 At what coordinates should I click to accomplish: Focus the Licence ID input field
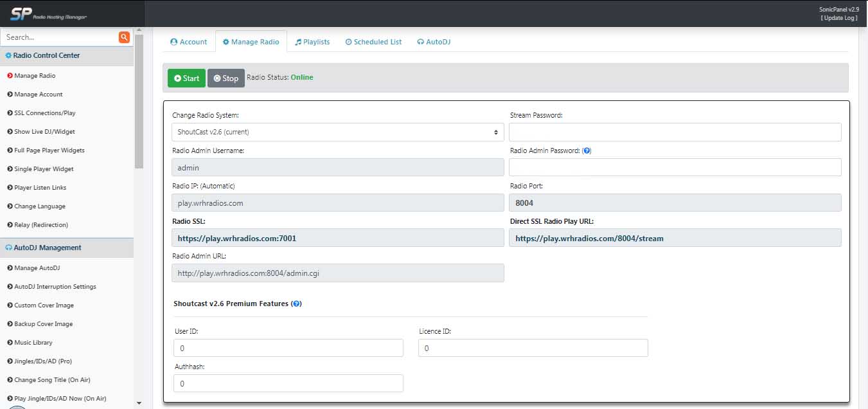tap(533, 348)
